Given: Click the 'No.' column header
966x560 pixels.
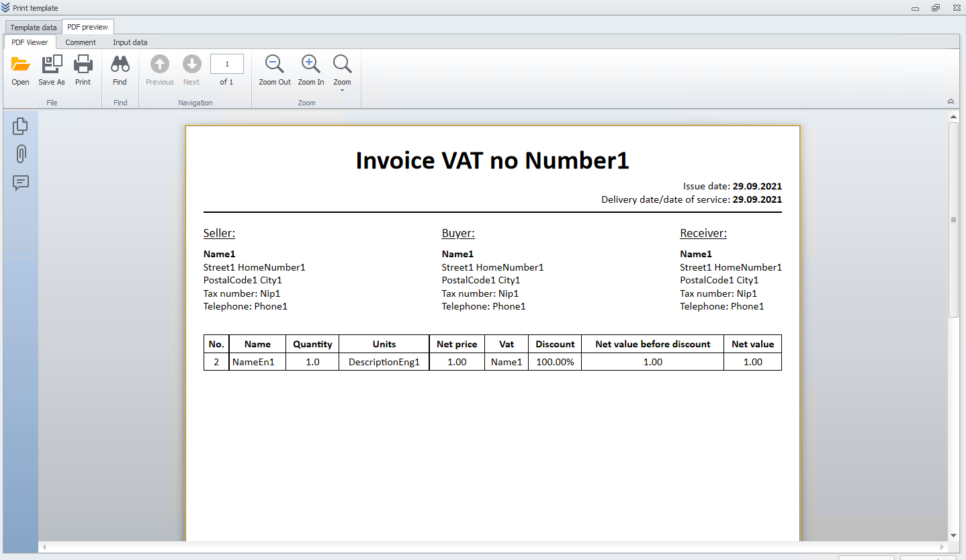Looking at the screenshot, I should [216, 344].
